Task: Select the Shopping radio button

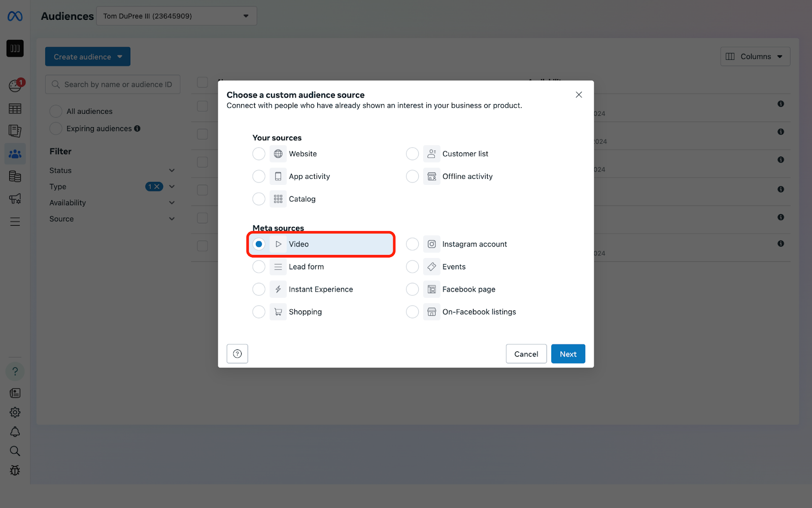Action: pyautogui.click(x=259, y=312)
